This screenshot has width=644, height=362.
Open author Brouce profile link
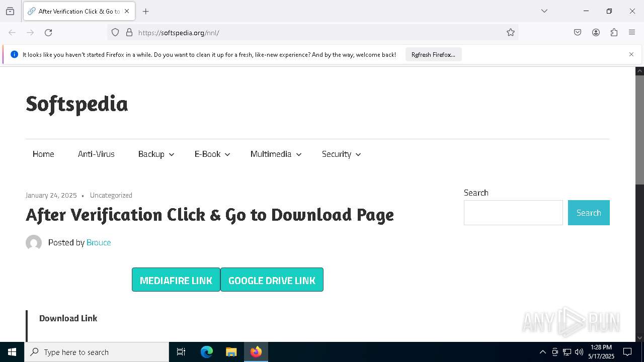point(99,242)
